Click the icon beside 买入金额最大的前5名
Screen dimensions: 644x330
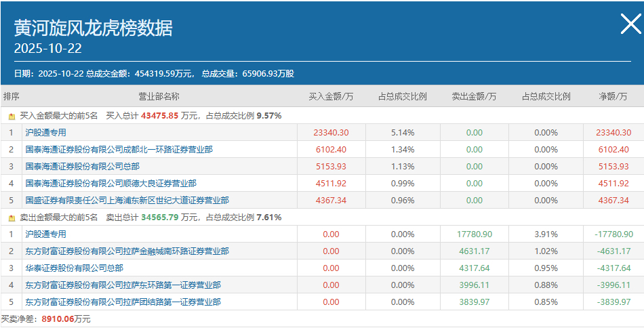click(12, 116)
